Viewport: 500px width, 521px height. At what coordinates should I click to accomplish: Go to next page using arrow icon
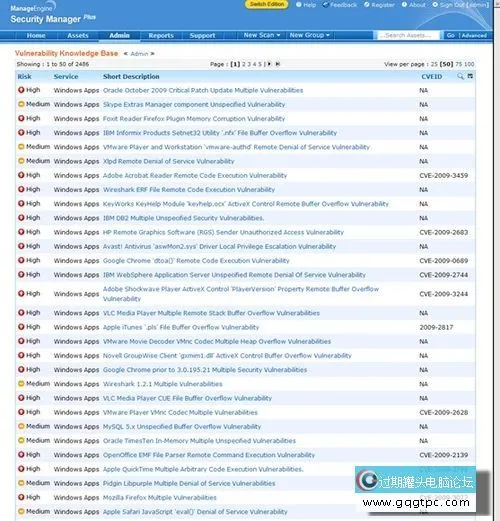(269, 64)
